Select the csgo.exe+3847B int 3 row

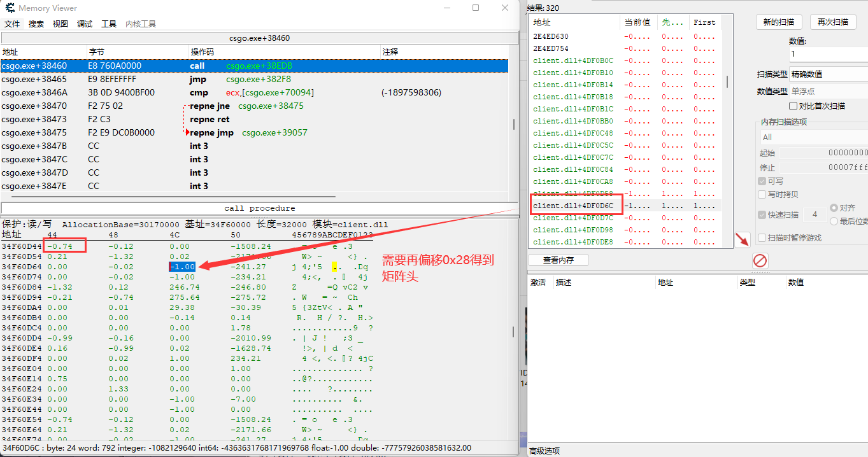coord(254,146)
